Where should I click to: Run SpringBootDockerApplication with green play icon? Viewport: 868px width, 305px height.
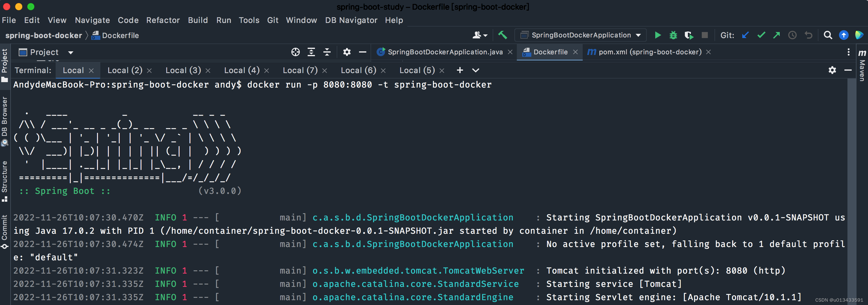[x=657, y=35]
